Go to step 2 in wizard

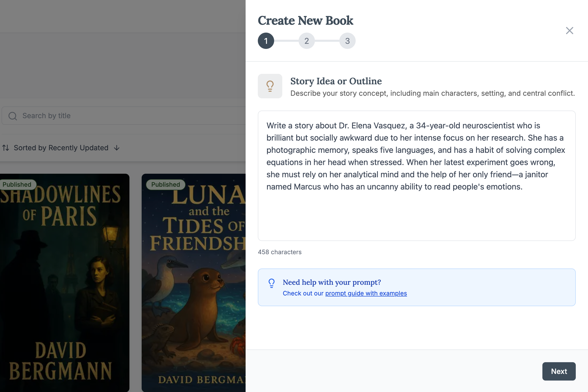tap(306, 41)
